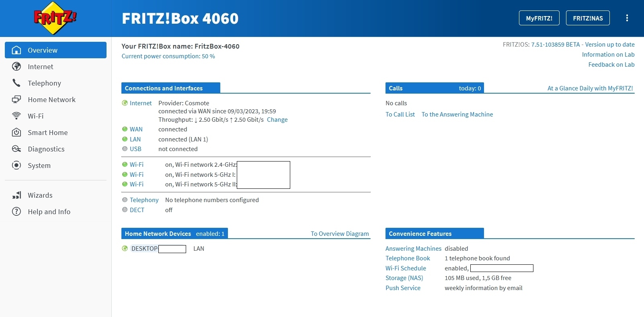Expand the Diagnostics menu section
Viewport: 644px width, 317px height.
click(55, 149)
